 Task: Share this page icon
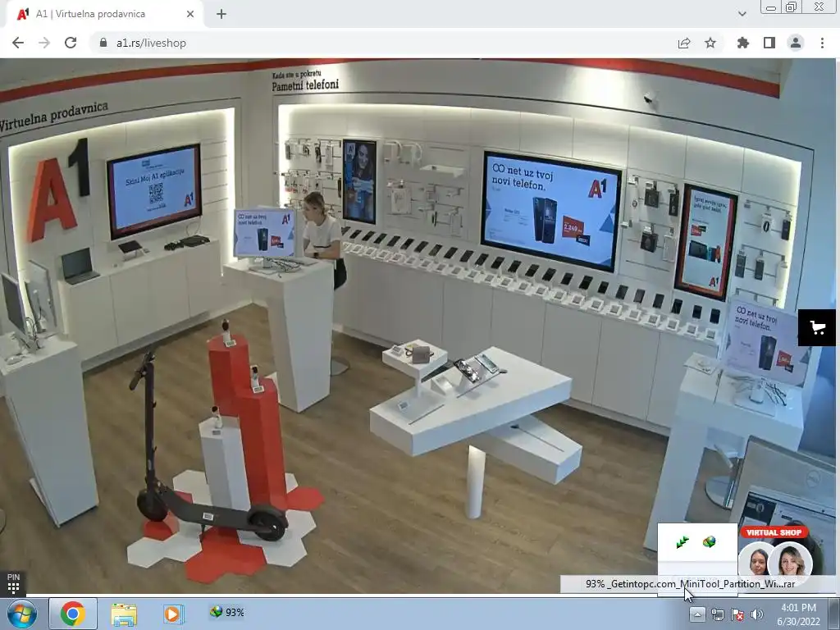(683, 43)
